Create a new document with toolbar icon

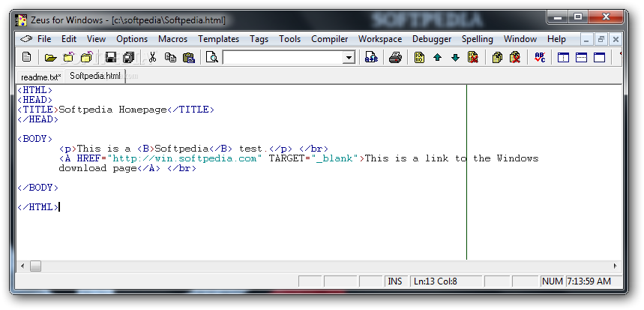click(27, 57)
